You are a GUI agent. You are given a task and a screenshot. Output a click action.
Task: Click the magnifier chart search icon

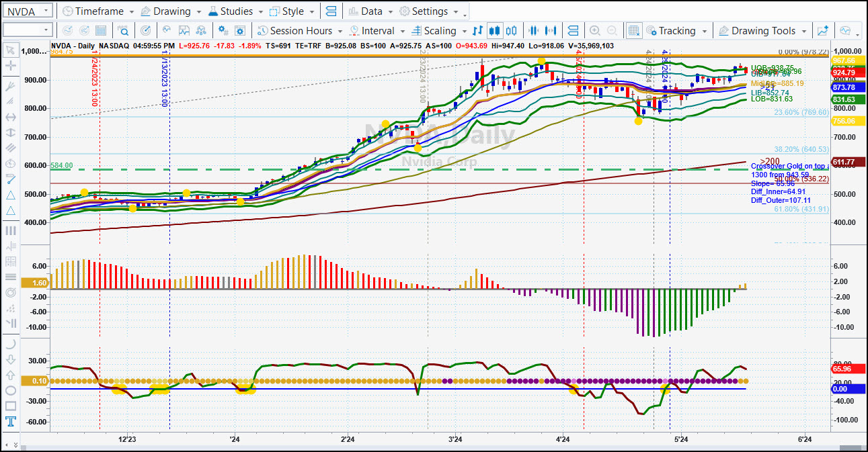(124, 30)
